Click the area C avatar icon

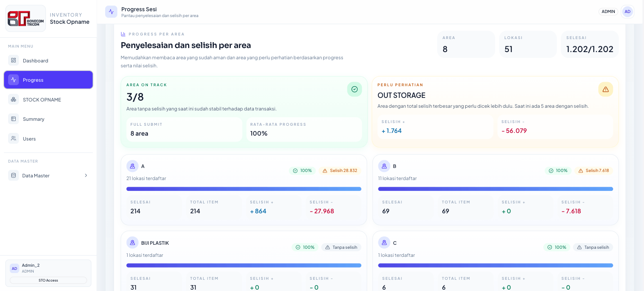point(384,242)
